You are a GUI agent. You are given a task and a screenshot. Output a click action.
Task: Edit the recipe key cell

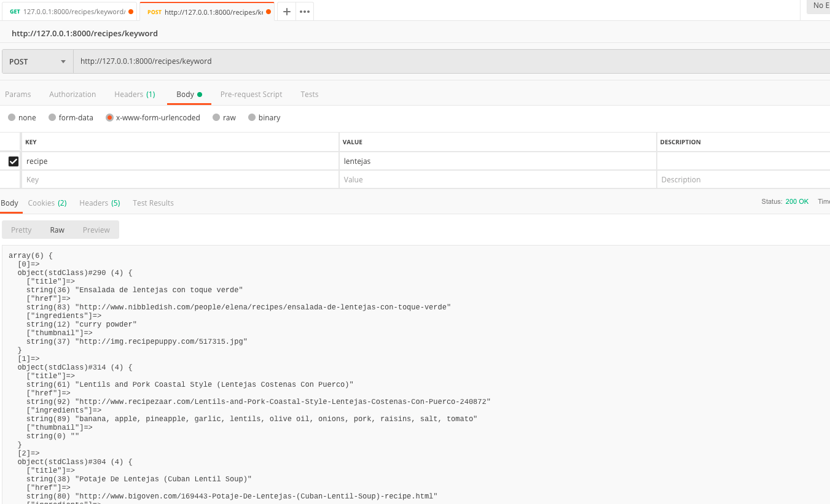(x=180, y=161)
